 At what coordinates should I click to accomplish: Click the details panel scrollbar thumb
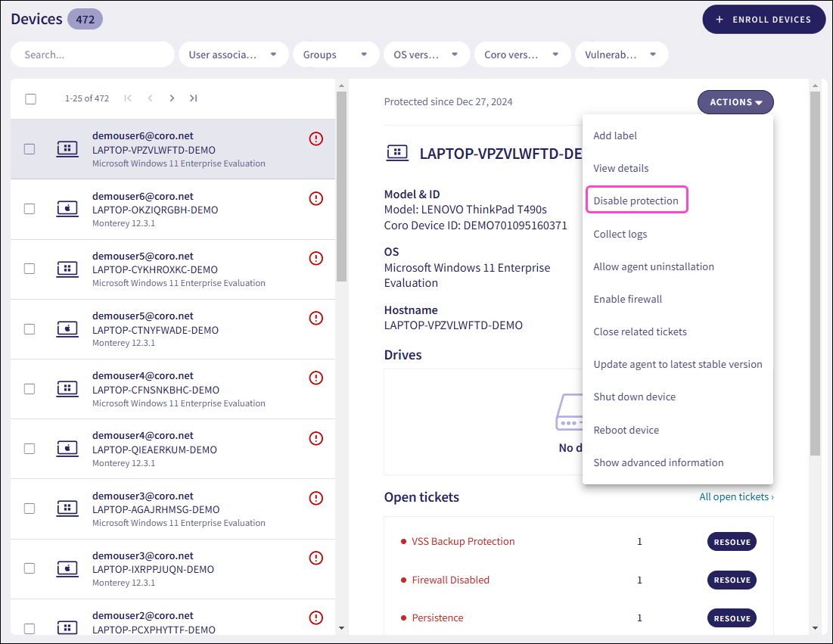[x=815, y=273]
